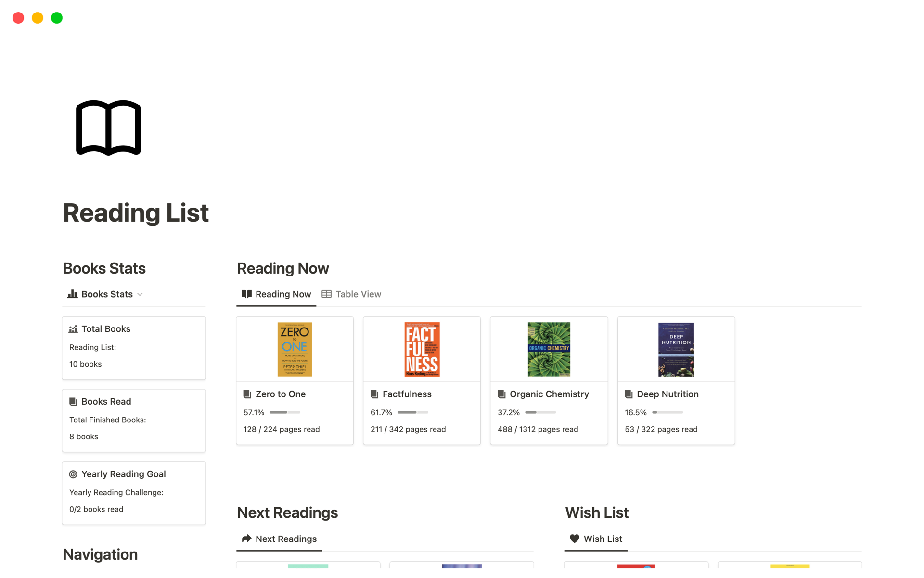Click the arrow icon next to Next Readings
Screen dimensions: 924x578
pyautogui.click(x=246, y=539)
